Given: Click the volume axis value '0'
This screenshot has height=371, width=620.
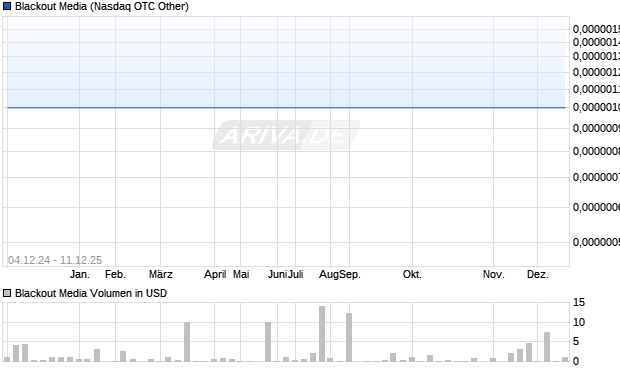Looking at the screenshot, I should 576,361.
